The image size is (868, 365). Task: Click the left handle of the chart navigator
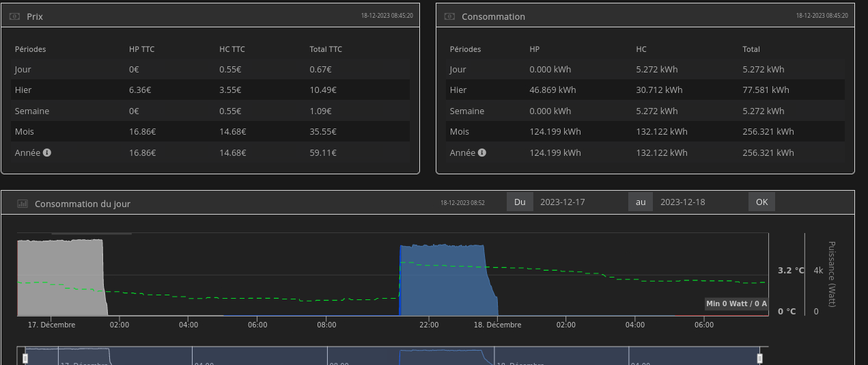click(x=25, y=357)
